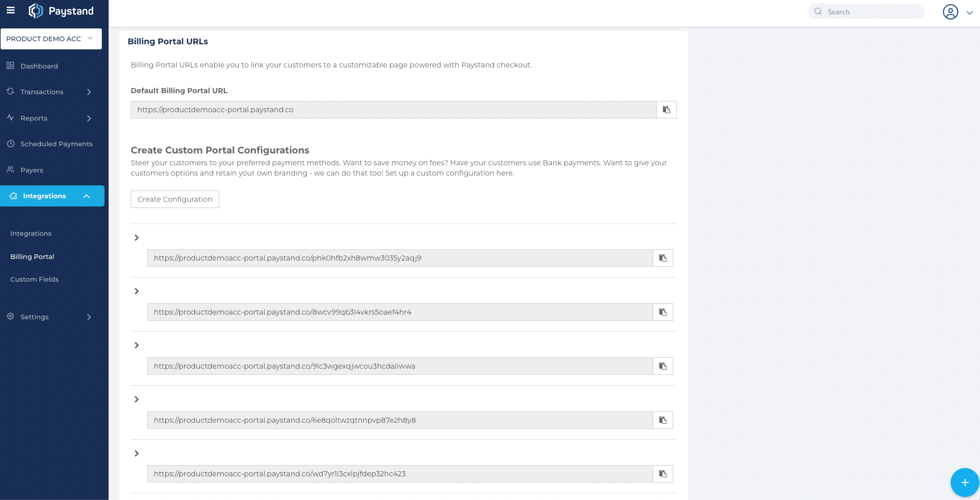980x500 pixels.
Task: Open the Integrations submenu link
Action: coord(31,233)
